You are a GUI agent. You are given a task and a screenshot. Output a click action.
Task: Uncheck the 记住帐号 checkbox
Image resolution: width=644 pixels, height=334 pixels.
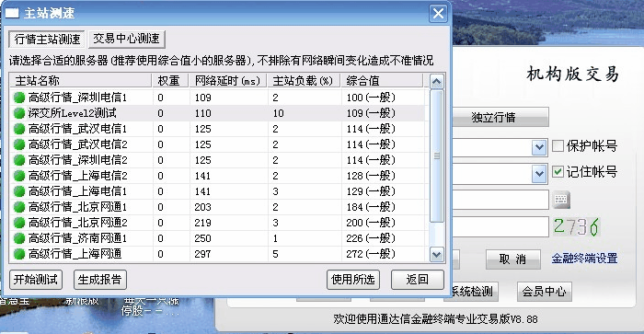click(x=558, y=171)
